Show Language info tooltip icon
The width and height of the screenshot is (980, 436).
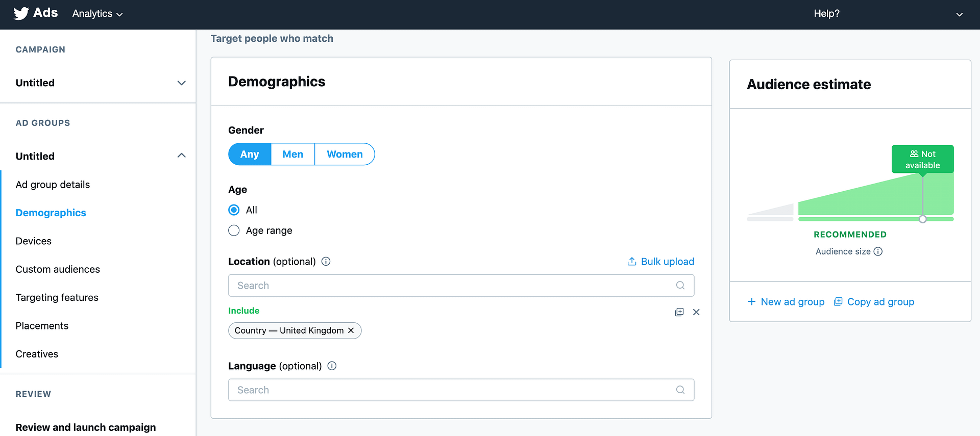pyautogui.click(x=332, y=366)
